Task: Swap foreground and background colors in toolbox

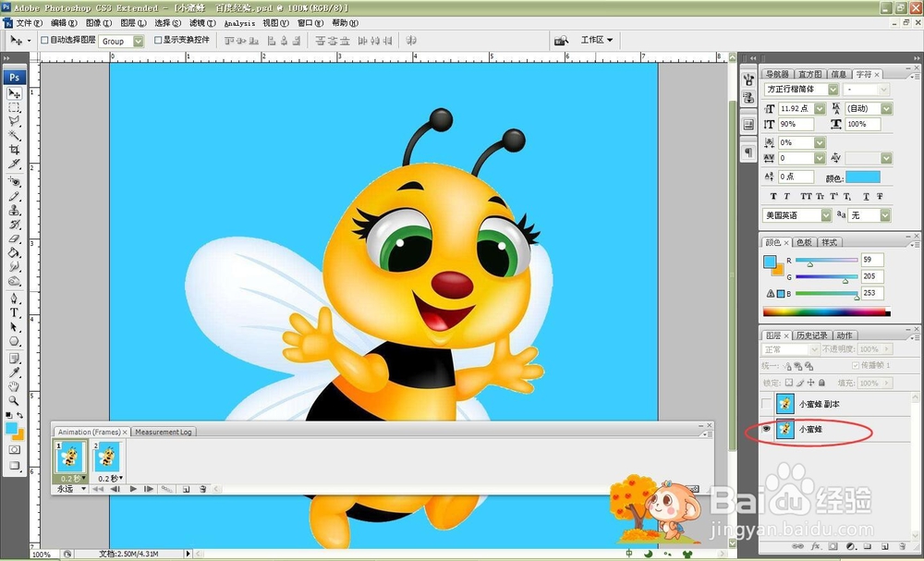Action: coord(20,416)
